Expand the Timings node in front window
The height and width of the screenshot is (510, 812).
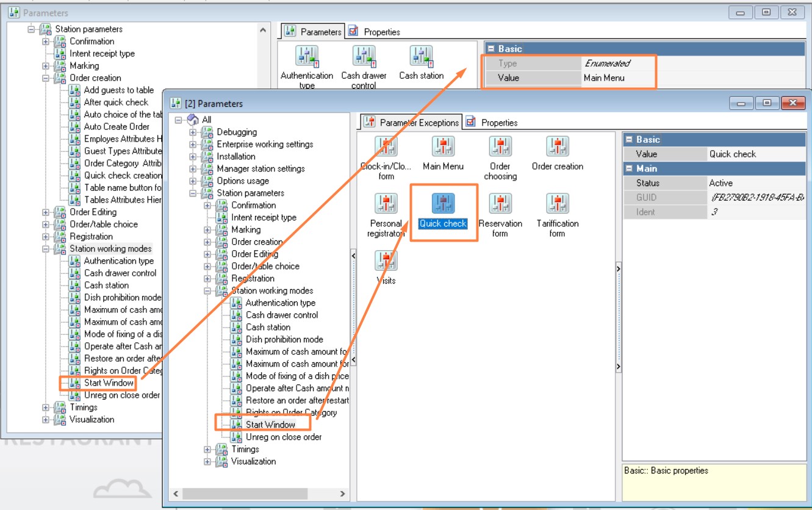tap(208, 450)
